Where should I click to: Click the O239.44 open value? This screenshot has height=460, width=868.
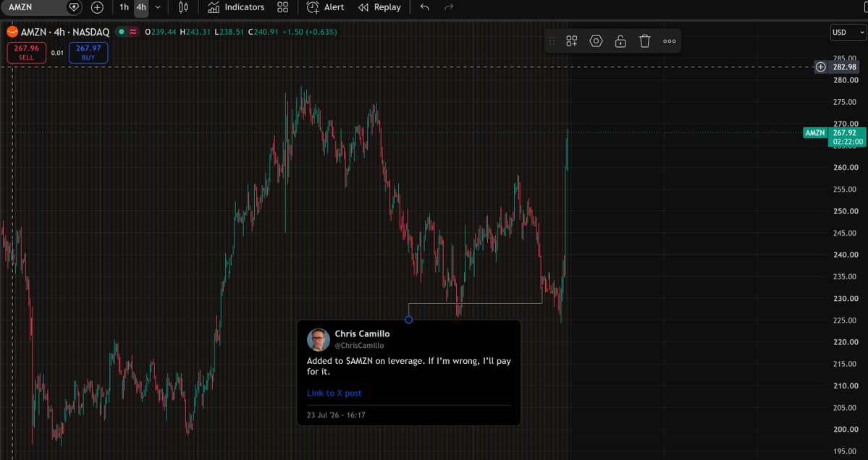click(x=161, y=32)
